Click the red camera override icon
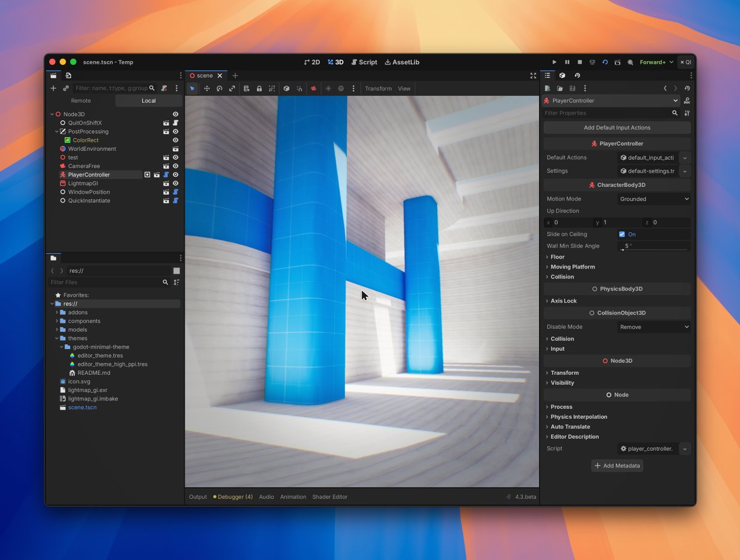740x560 pixels. 313,89
